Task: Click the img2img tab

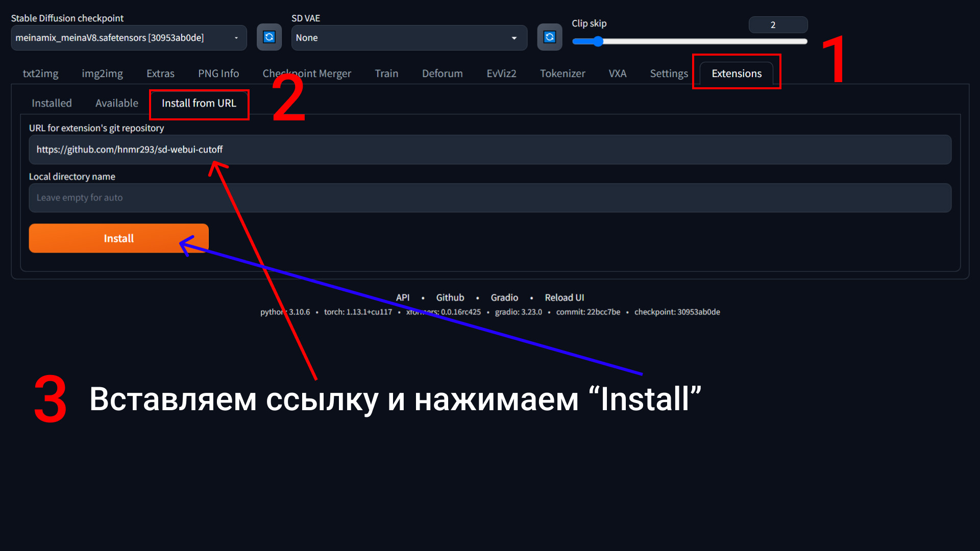Action: (x=102, y=73)
